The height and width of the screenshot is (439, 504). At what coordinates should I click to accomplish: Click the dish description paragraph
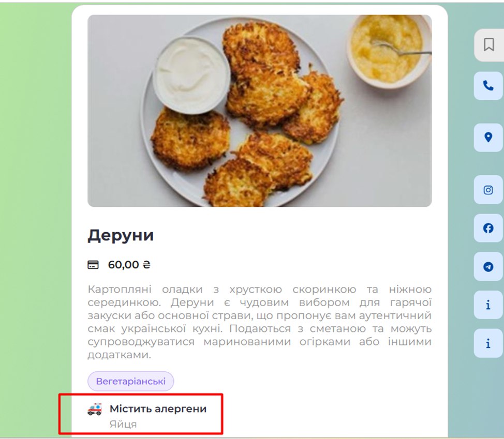click(259, 322)
